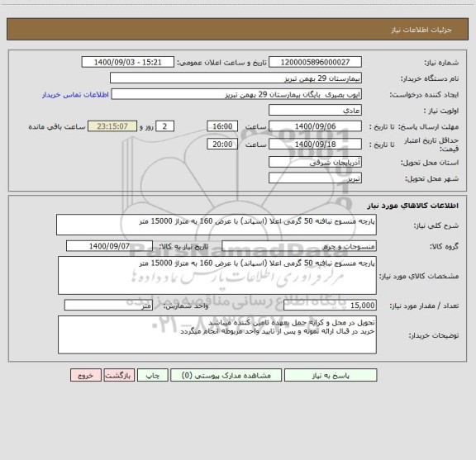Image resolution: width=476 pixels, height=460 pixels.
Task: Click response deadline time 16:00
Action: (222, 126)
